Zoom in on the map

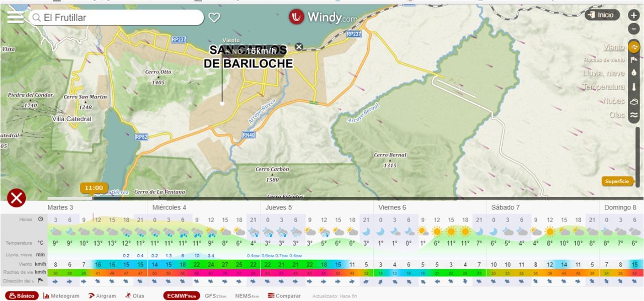[633, 15]
